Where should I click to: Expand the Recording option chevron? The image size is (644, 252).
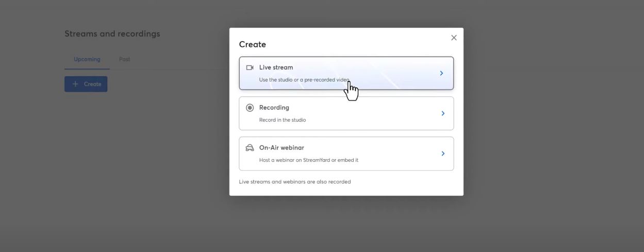pyautogui.click(x=443, y=113)
